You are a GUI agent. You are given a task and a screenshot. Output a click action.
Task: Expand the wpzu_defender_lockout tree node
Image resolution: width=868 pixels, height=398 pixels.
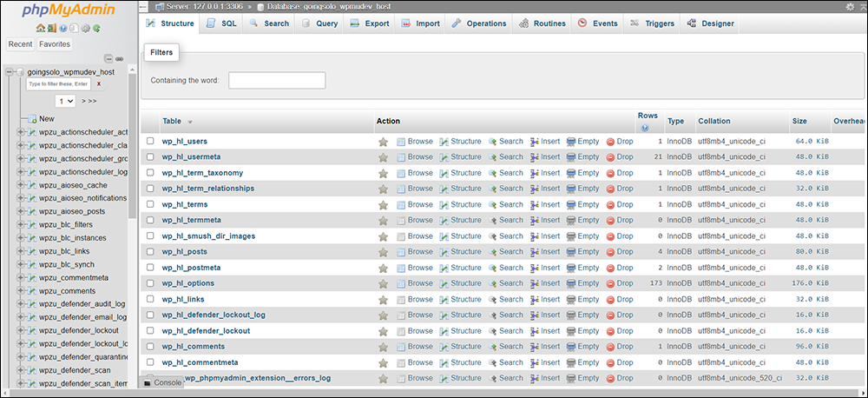click(x=21, y=330)
